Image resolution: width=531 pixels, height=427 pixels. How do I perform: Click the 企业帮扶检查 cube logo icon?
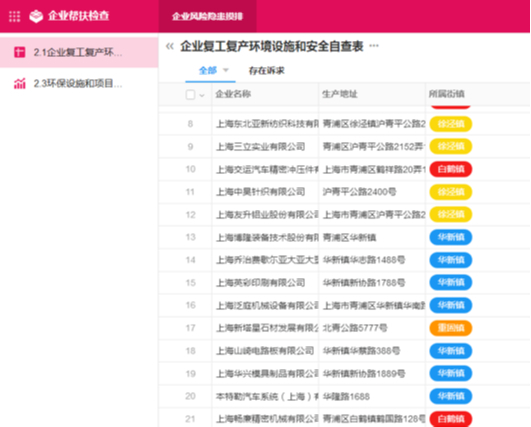click(36, 16)
